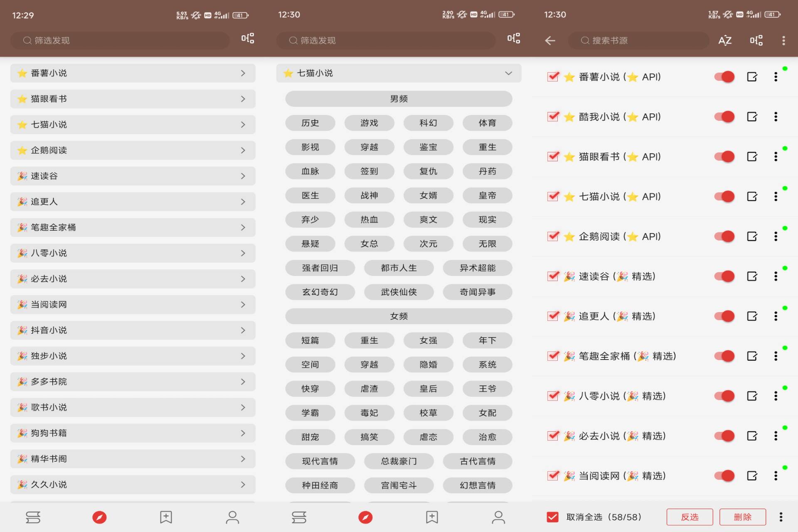The image size is (798, 532).
Task: Select the bookshelf icon in bottom navigation
Action: point(33,517)
